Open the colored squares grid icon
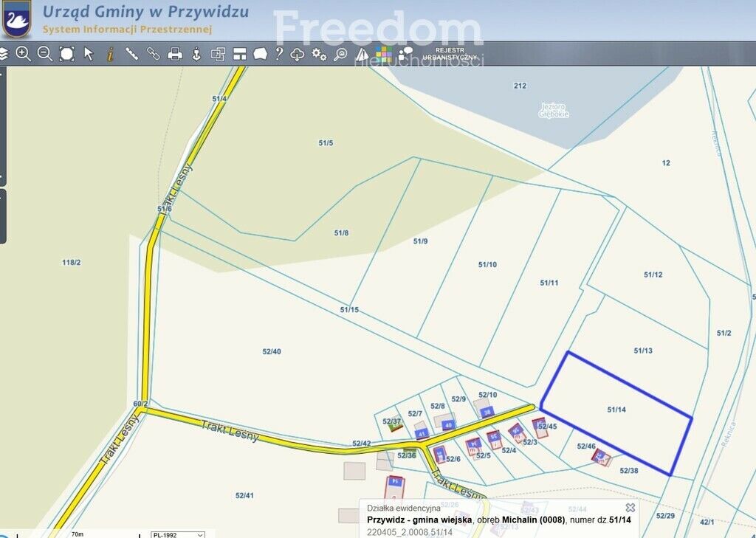Image resolution: width=756 pixels, height=538 pixels. pyautogui.click(x=384, y=54)
